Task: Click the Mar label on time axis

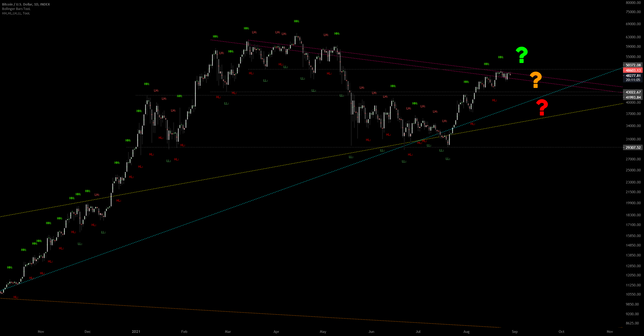Action: (228, 332)
